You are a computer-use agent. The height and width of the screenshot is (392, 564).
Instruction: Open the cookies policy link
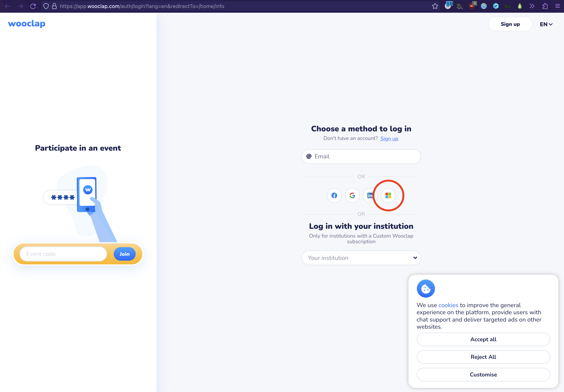[x=448, y=305]
